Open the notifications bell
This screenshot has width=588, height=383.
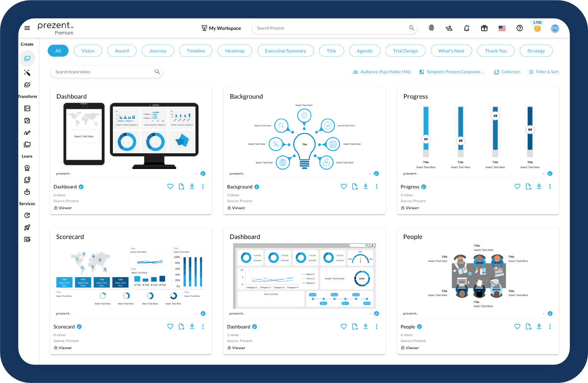click(x=466, y=28)
